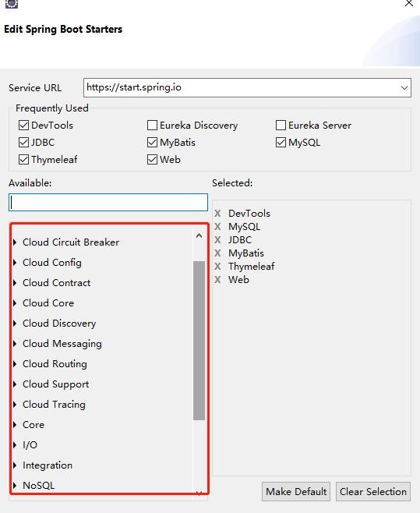Viewport: 420px width, 513px height.
Task: Click the Clear Selection button
Action: coord(373,491)
